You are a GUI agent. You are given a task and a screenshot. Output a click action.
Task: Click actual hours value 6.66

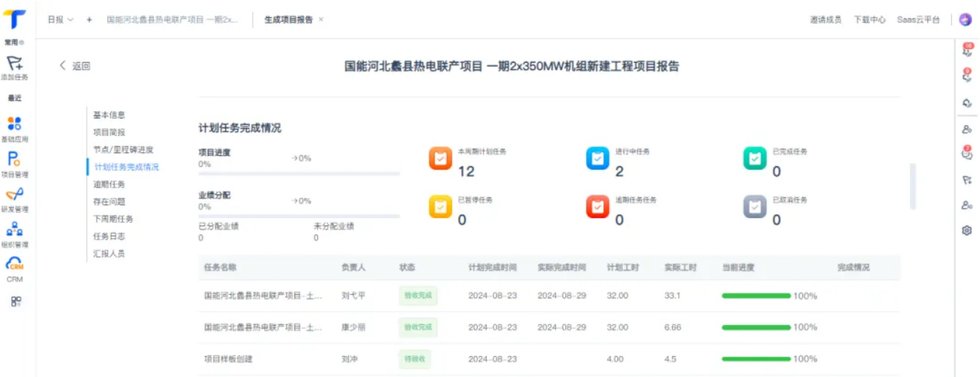click(x=673, y=327)
